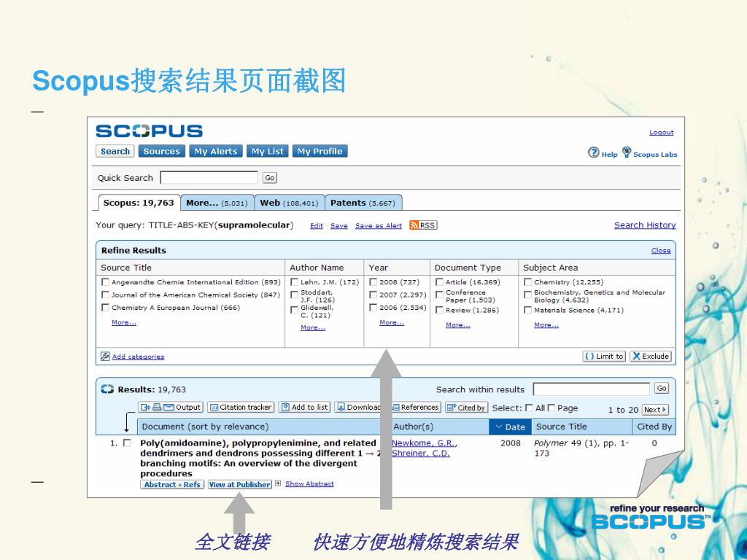Add selected documents via Add to list

pos(304,407)
